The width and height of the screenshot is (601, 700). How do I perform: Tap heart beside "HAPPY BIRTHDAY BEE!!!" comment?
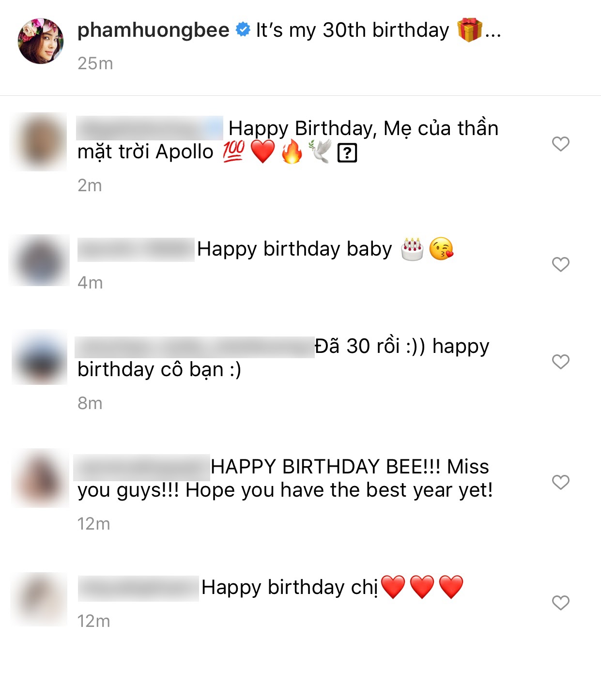pyautogui.click(x=560, y=482)
